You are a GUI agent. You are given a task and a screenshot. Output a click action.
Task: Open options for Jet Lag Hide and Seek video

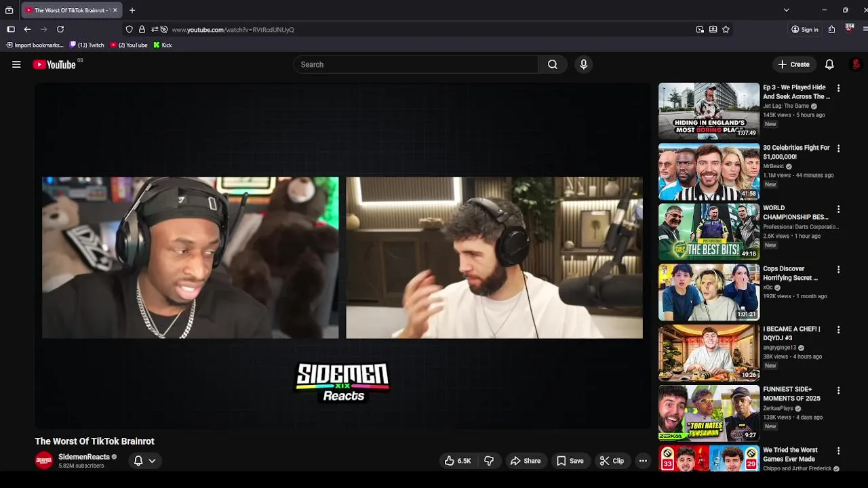point(839,88)
